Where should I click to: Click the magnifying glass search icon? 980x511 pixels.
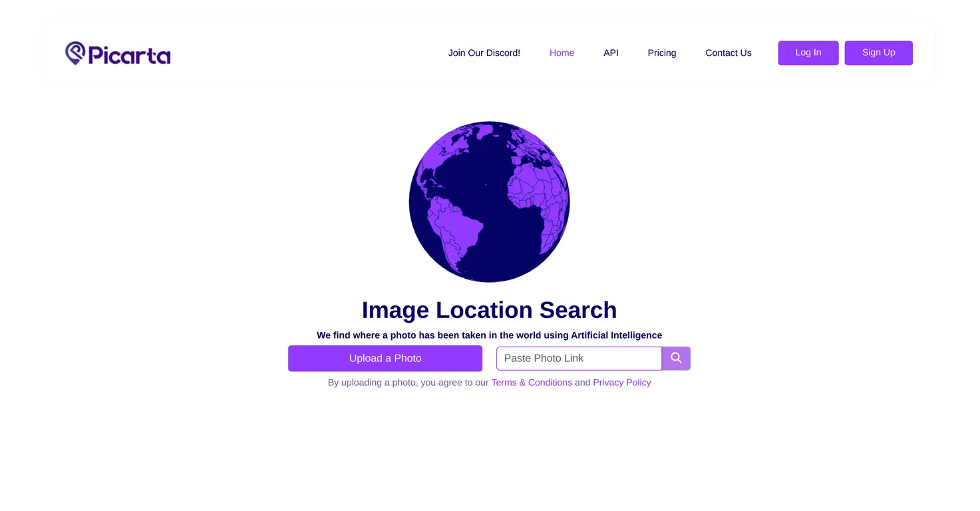(676, 358)
